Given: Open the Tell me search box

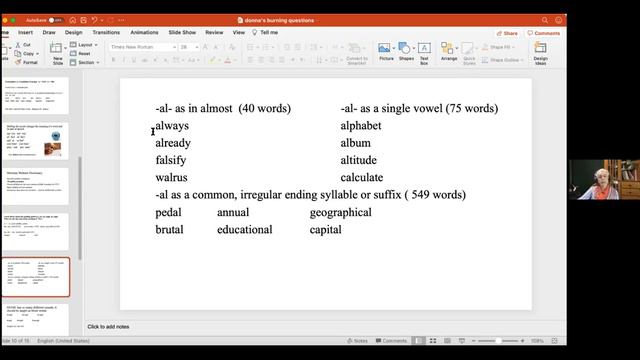Looking at the screenshot, I should click(265, 32).
